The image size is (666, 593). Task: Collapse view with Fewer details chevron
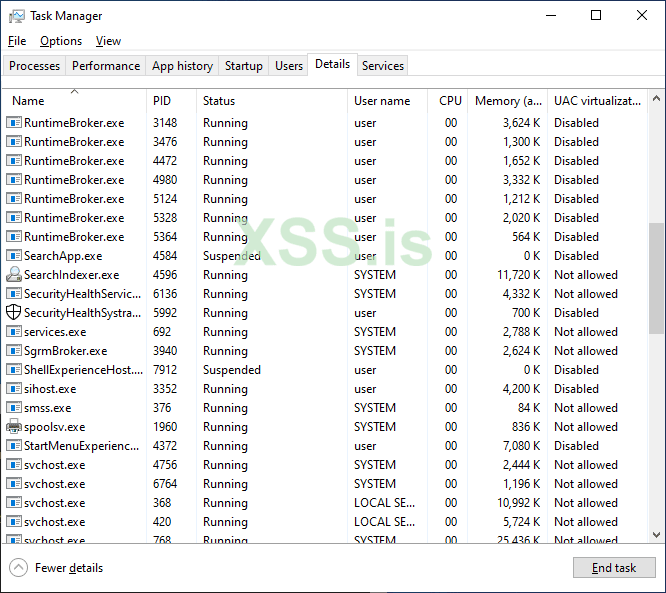click(x=18, y=568)
